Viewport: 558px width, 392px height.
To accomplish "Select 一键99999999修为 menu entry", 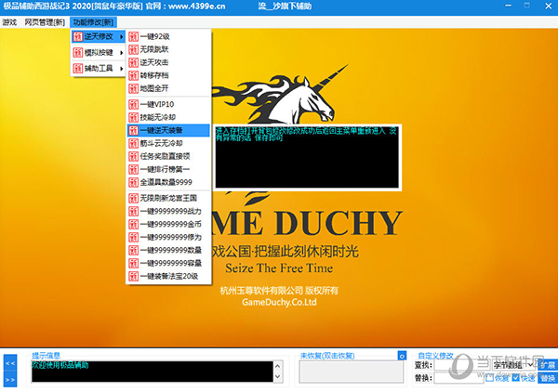I will (168, 237).
